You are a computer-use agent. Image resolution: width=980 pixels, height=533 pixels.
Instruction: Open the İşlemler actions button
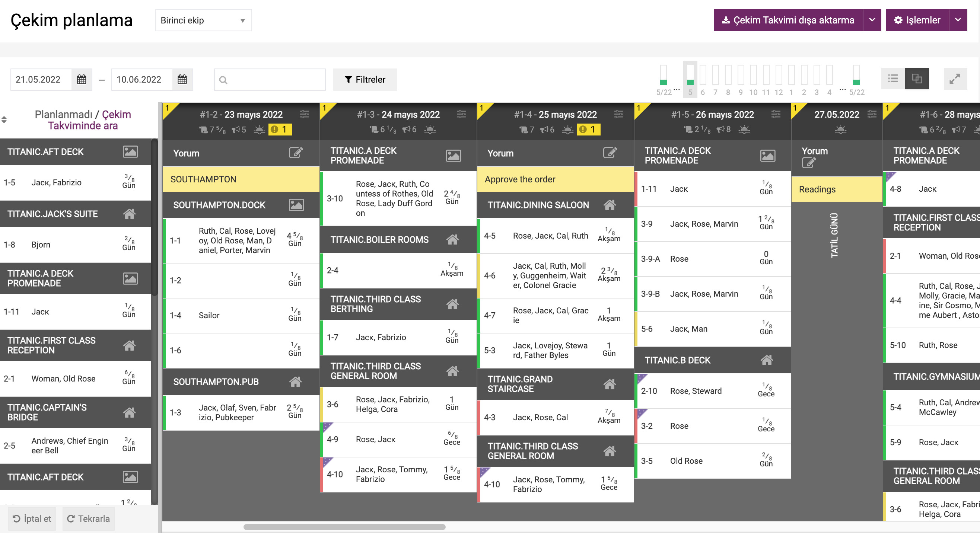pyautogui.click(x=917, y=20)
